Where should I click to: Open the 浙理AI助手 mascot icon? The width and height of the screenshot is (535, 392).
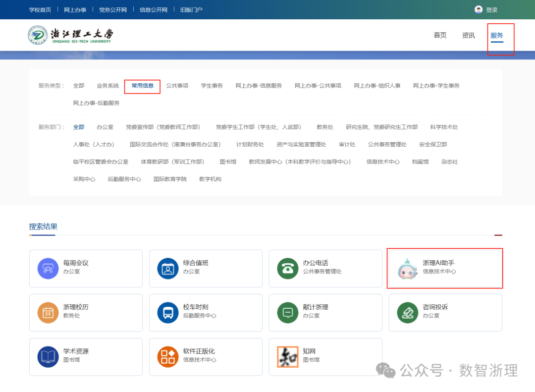408,269
